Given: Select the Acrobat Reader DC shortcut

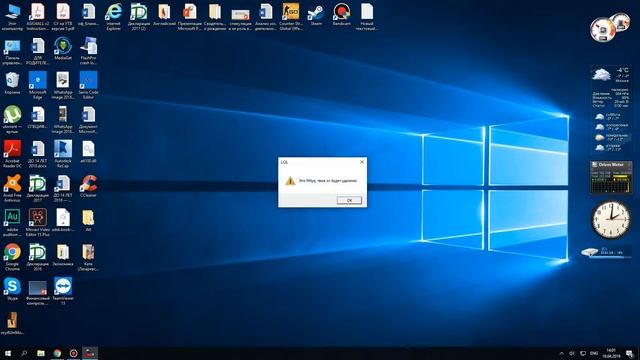Looking at the screenshot, I should (12, 154).
